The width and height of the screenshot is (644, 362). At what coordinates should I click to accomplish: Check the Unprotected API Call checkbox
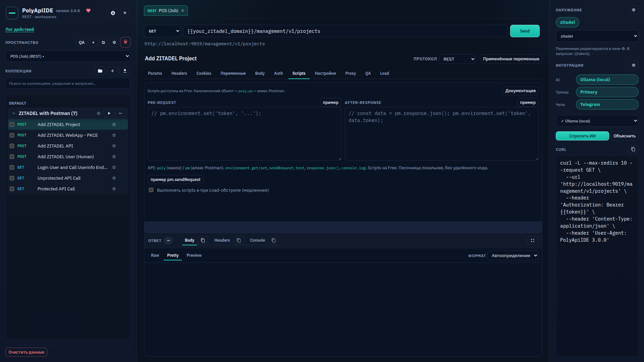(12, 178)
